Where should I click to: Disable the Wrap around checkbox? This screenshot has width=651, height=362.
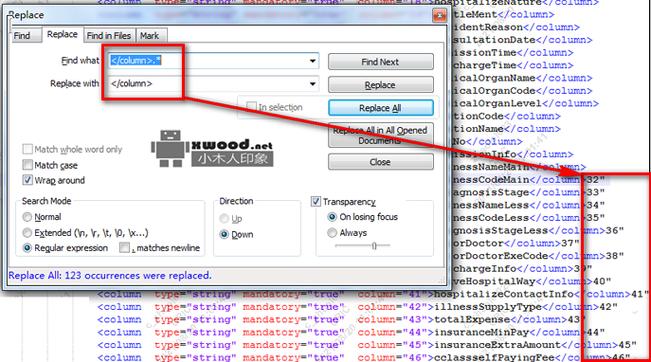(x=27, y=180)
